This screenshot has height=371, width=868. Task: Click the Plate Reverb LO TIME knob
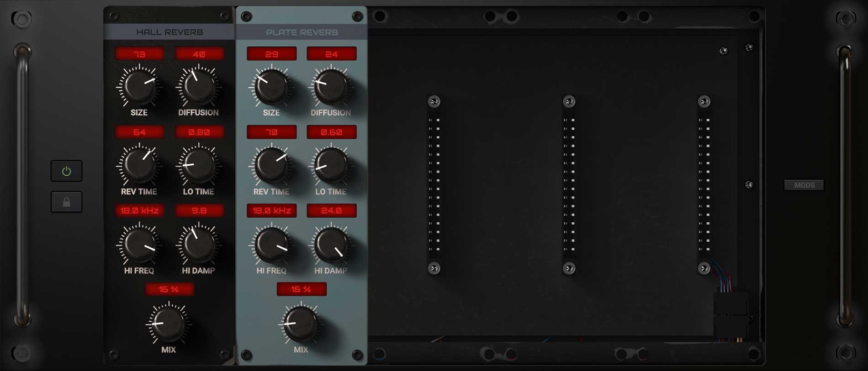pos(331,165)
